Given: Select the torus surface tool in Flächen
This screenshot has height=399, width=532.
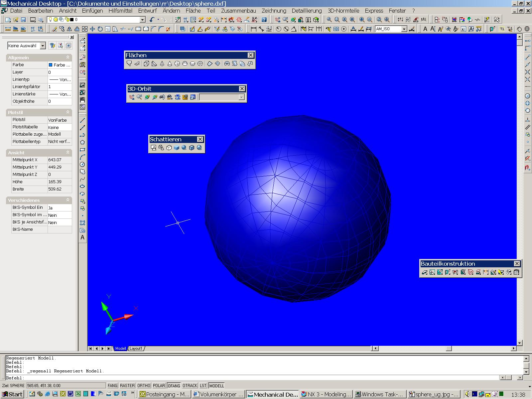Looking at the screenshot, I should [x=200, y=64].
